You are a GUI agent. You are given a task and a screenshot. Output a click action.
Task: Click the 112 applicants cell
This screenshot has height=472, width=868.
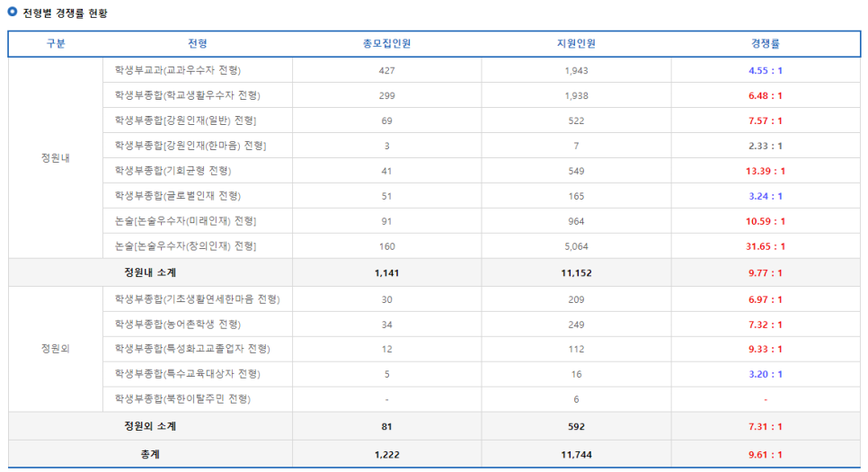[x=576, y=349]
